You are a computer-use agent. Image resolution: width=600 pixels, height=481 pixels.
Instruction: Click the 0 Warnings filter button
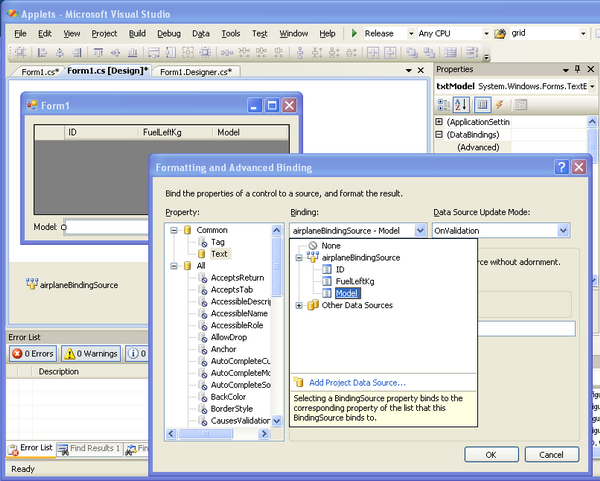[91, 354]
